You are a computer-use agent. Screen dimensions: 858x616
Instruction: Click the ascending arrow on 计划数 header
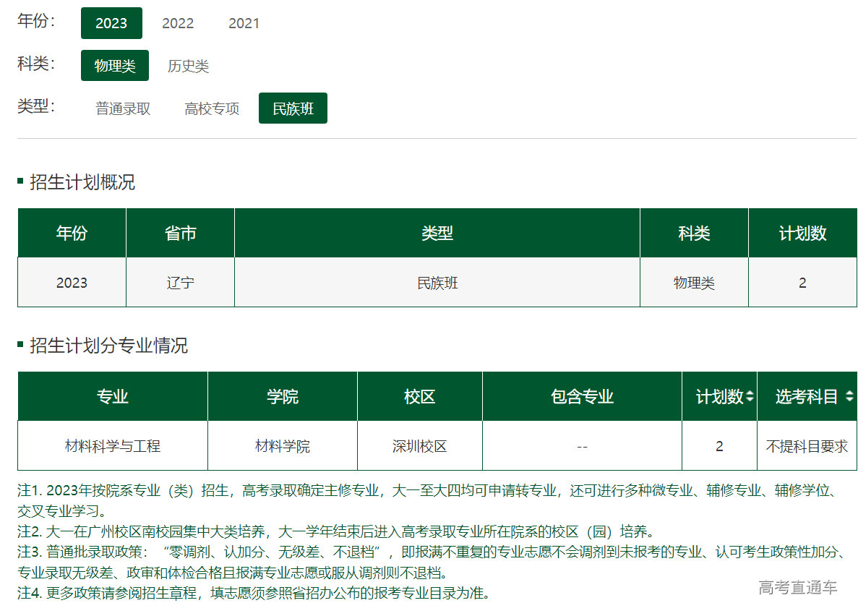pos(751,392)
